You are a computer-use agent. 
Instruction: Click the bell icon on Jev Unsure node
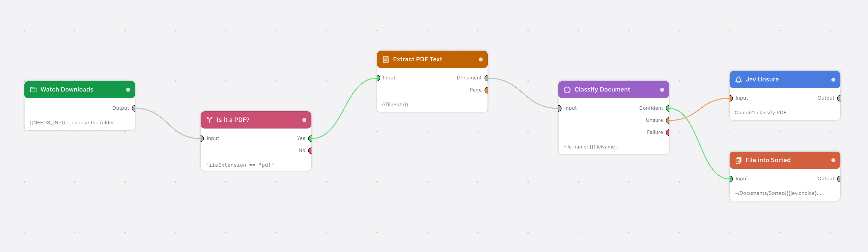(738, 80)
